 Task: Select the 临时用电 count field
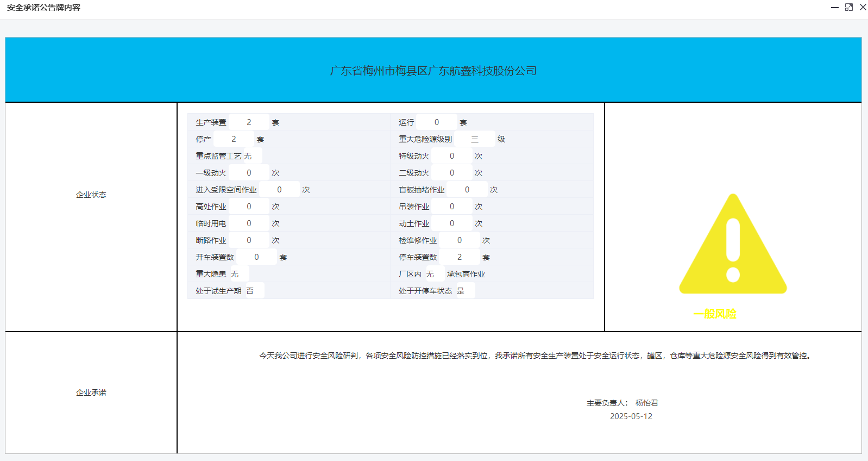(249, 223)
